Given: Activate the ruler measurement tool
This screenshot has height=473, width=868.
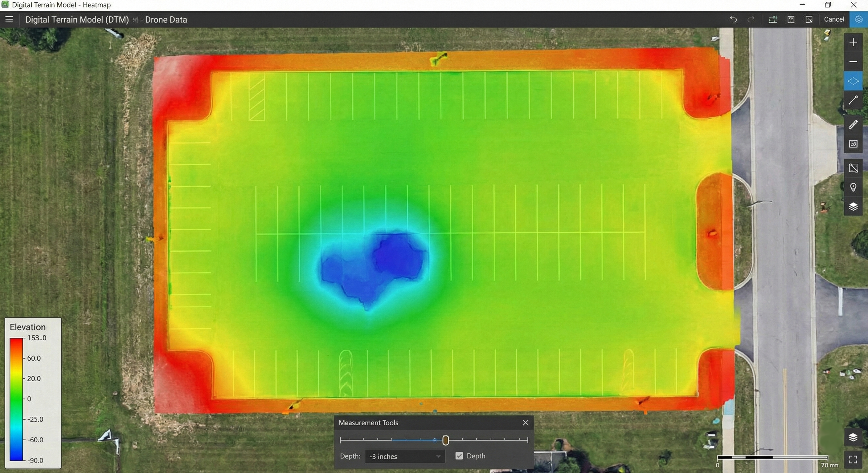Looking at the screenshot, I should coord(853,125).
